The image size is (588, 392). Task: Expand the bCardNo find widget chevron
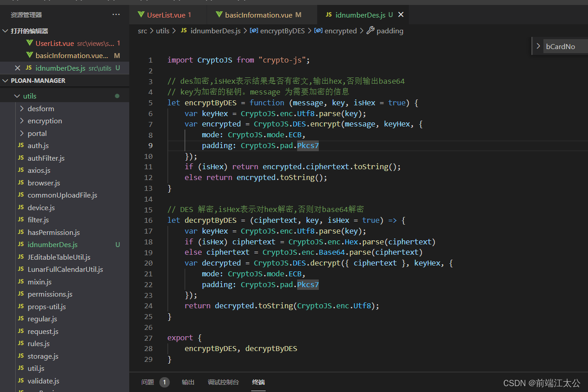click(538, 46)
